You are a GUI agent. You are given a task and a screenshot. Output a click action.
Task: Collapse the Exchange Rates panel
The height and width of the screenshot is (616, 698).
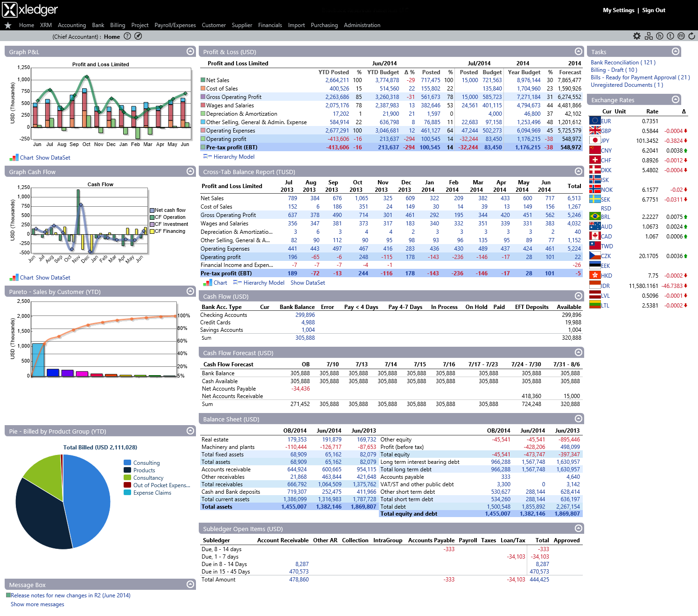(675, 99)
